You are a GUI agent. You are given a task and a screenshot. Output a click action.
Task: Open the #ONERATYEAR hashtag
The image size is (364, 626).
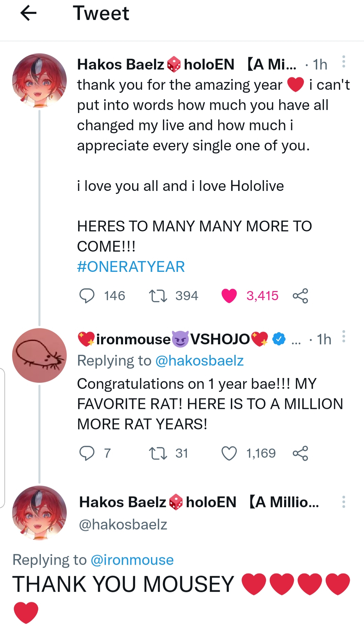131,267
